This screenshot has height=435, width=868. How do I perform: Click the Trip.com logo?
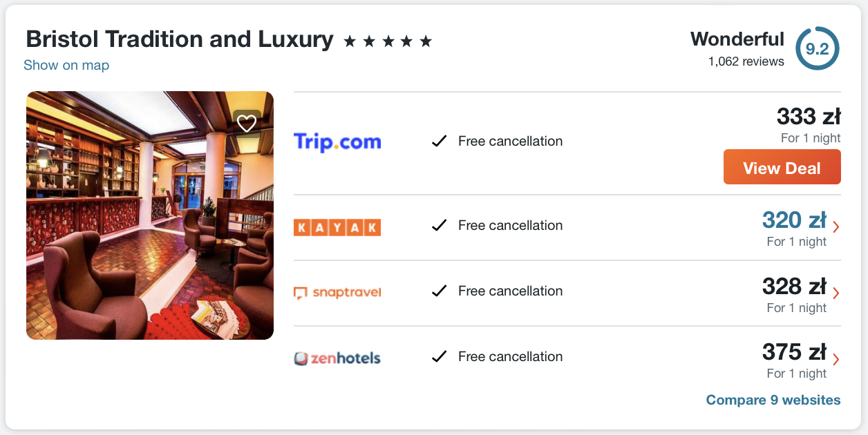click(337, 142)
